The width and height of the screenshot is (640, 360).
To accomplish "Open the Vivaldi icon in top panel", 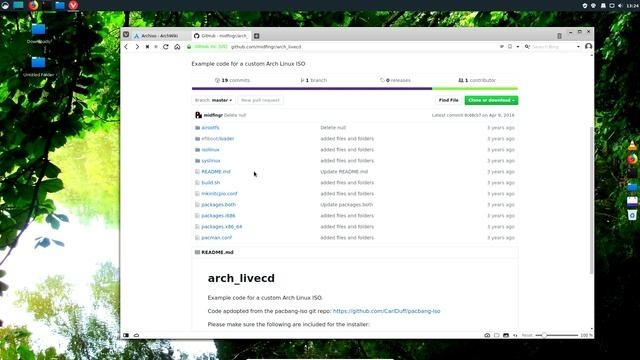I will [73, 5].
